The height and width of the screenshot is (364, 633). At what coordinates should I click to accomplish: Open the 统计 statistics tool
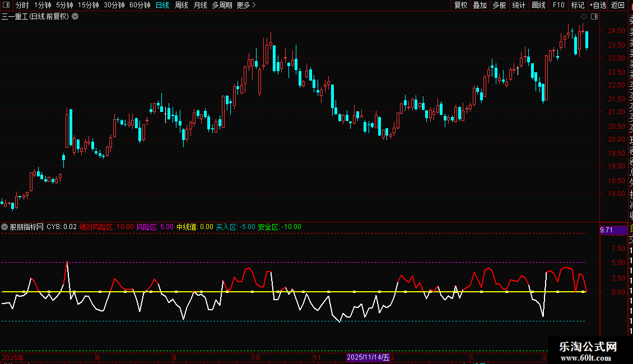[519, 5]
